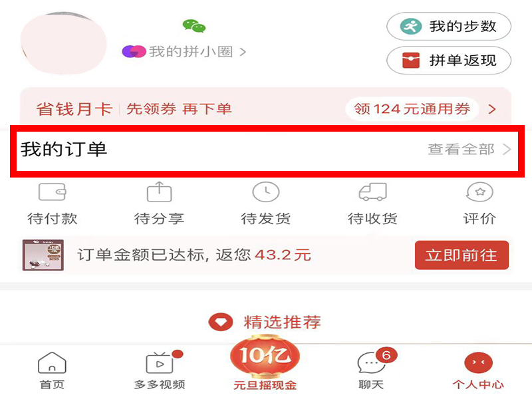
Task: Switch to 首页 tab
Action: [x=52, y=371]
